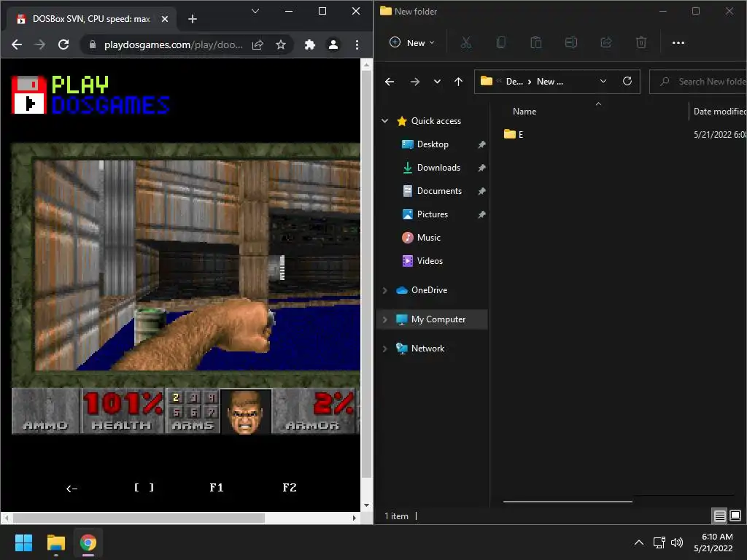Click the New breadcrumb in address bar
The width and height of the screenshot is (747, 560).
pyautogui.click(x=549, y=82)
